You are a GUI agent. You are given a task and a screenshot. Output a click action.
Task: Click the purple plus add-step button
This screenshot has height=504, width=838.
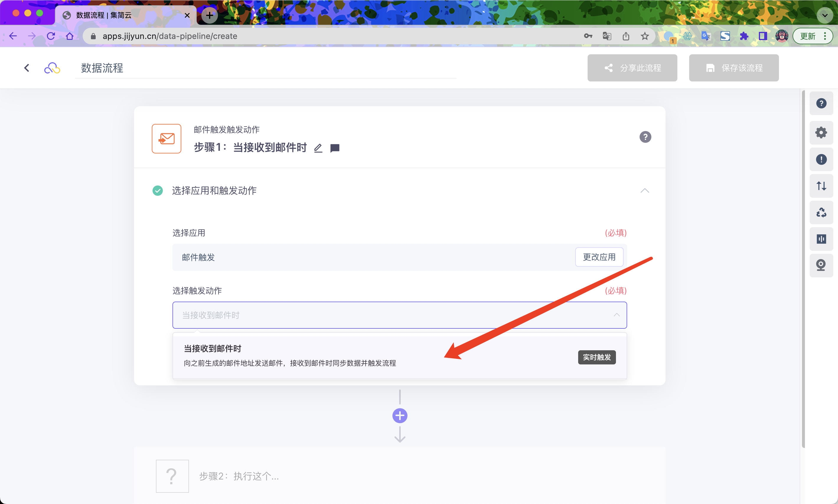[400, 416]
